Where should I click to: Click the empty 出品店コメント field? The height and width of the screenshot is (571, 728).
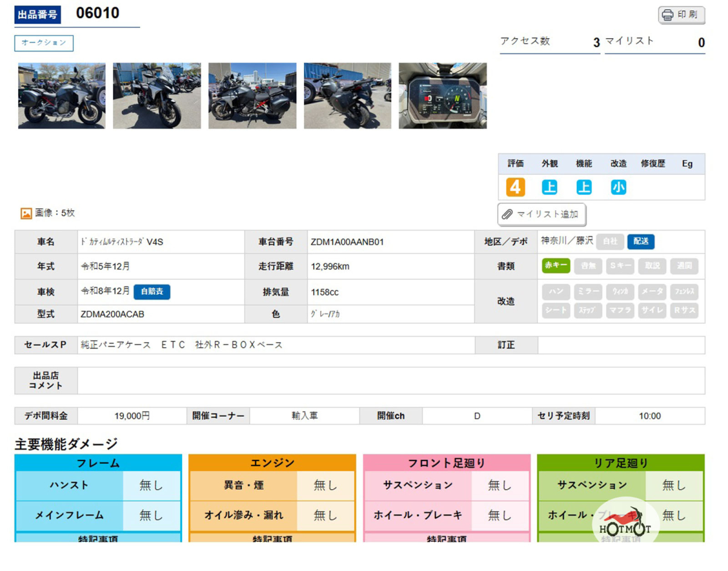[391, 380]
